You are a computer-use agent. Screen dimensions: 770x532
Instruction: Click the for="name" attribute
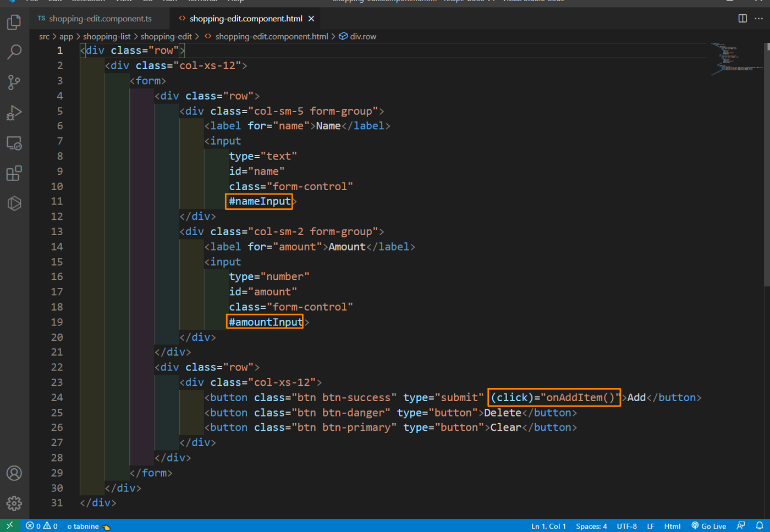point(278,126)
